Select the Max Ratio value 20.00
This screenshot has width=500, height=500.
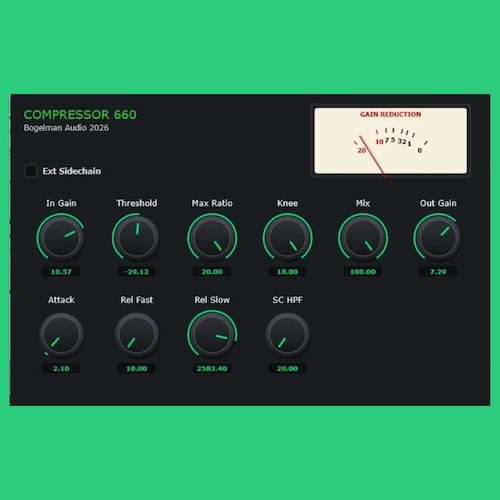tap(212, 272)
